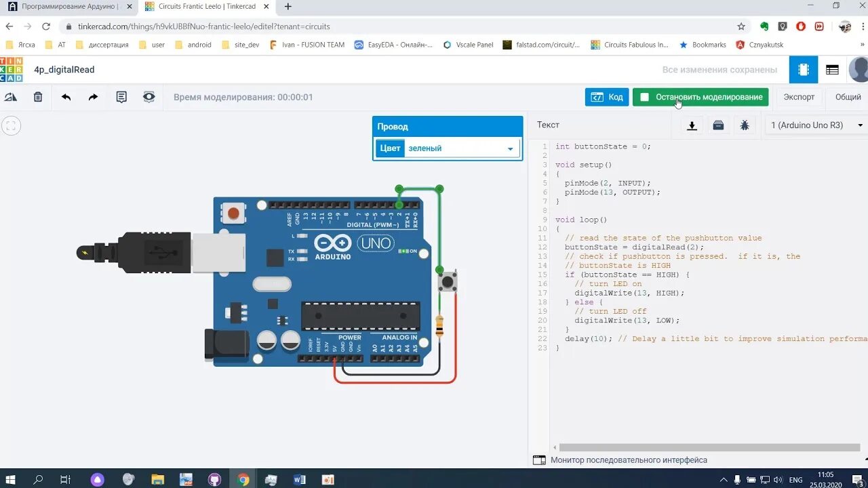Click the Экспорт export button
This screenshot has width=868, height=488.
pos(799,97)
